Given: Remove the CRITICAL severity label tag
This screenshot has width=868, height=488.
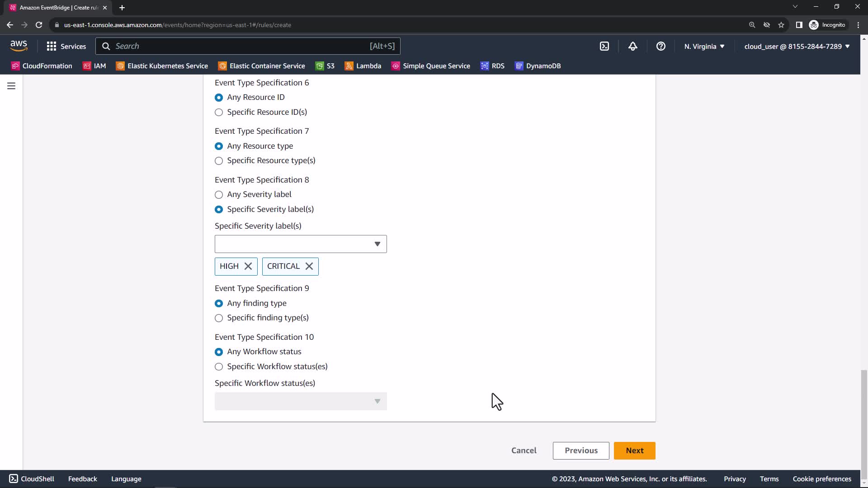Looking at the screenshot, I should point(309,266).
